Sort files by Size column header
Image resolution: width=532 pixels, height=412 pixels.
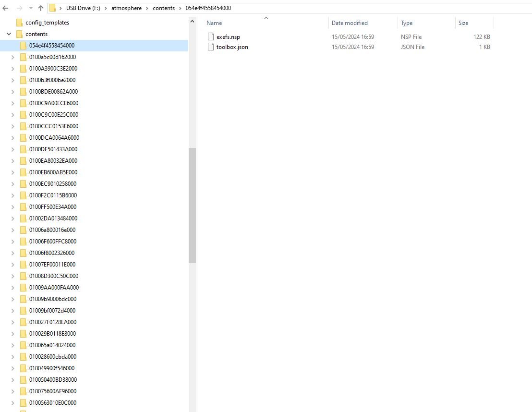(463, 23)
